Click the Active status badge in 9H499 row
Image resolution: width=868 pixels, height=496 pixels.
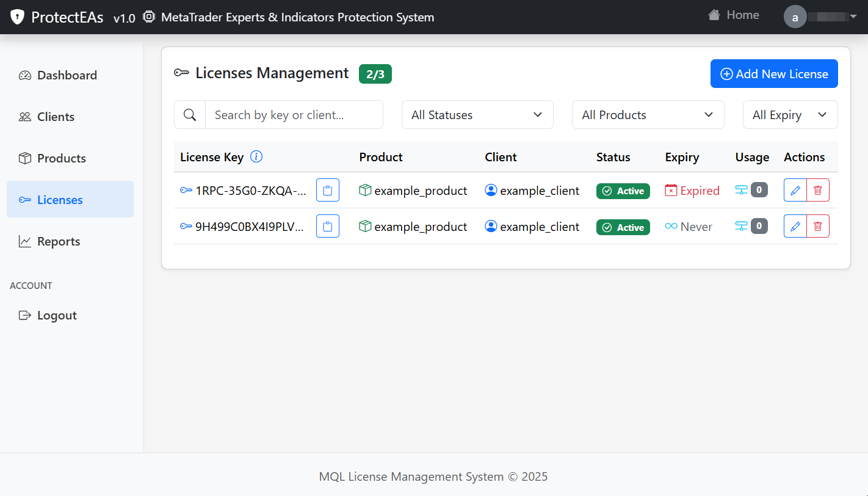tap(623, 227)
